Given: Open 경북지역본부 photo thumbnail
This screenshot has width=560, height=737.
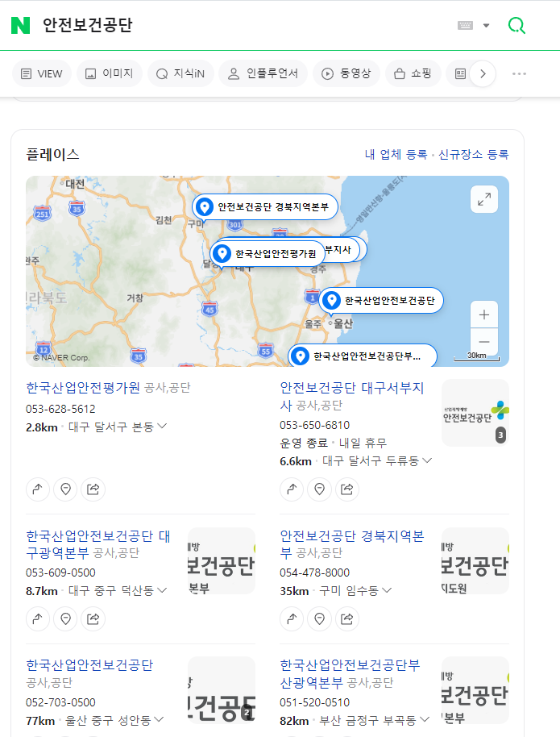Looking at the screenshot, I should pyautogui.click(x=475, y=560).
